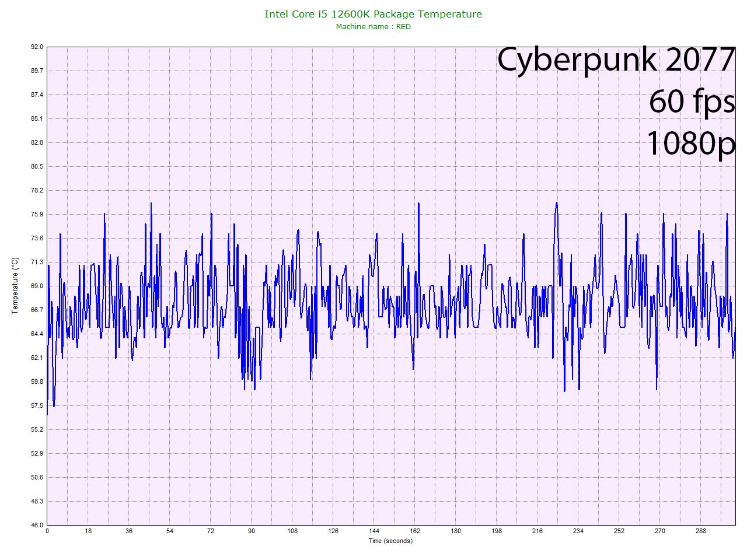The image size is (747, 560).
Task: Click the chart title 'Intel Core i5 12600K Package Temperature'
Action: 373,14
